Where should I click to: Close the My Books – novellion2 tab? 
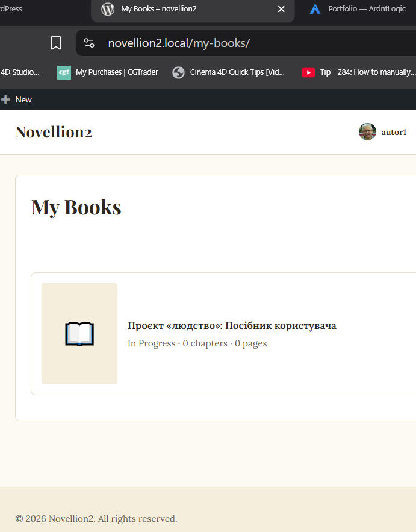pyautogui.click(x=281, y=9)
